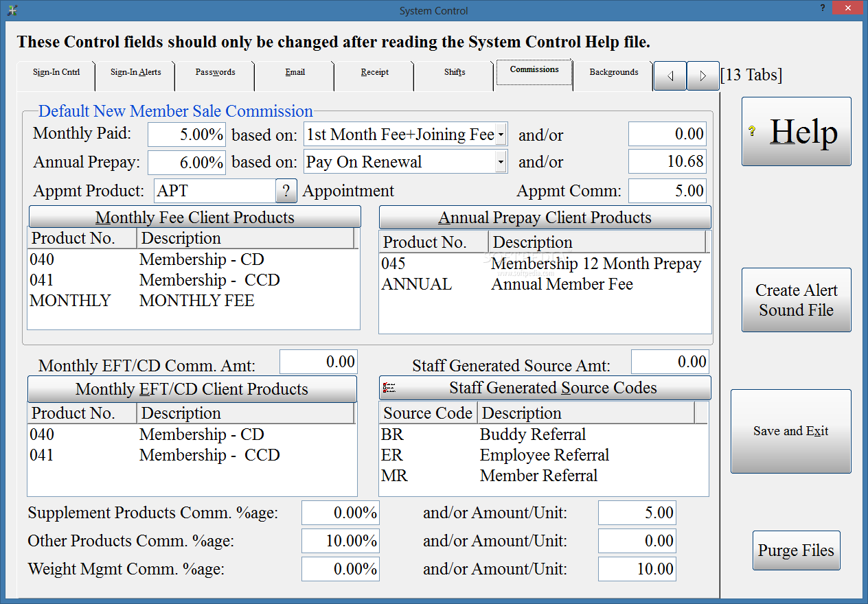Click Other Products Amount/Unit field
This screenshot has height=604, width=868.
coord(637,541)
